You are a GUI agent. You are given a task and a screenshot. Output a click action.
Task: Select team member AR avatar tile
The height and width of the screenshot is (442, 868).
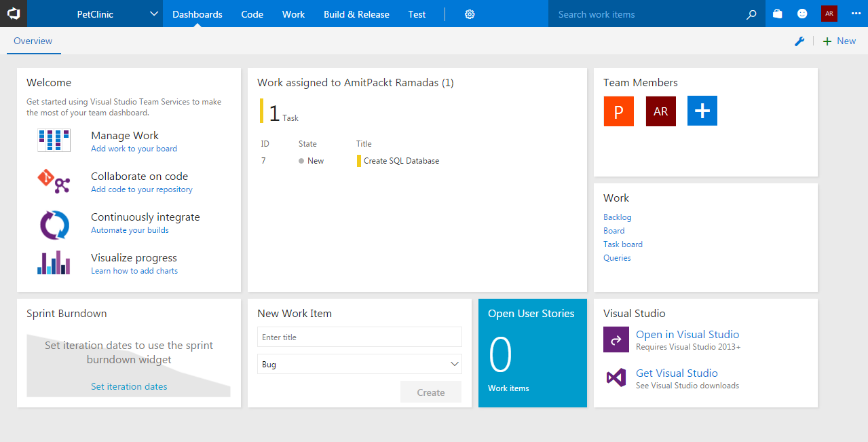pyautogui.click(x=660, y=111)
